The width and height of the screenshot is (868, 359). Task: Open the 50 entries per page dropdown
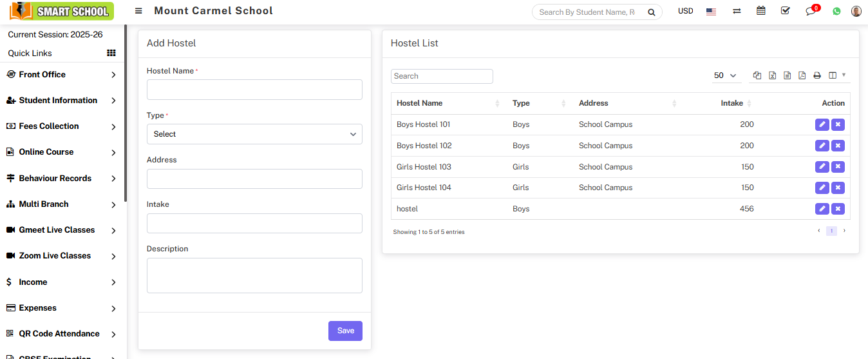coord(725,75)
